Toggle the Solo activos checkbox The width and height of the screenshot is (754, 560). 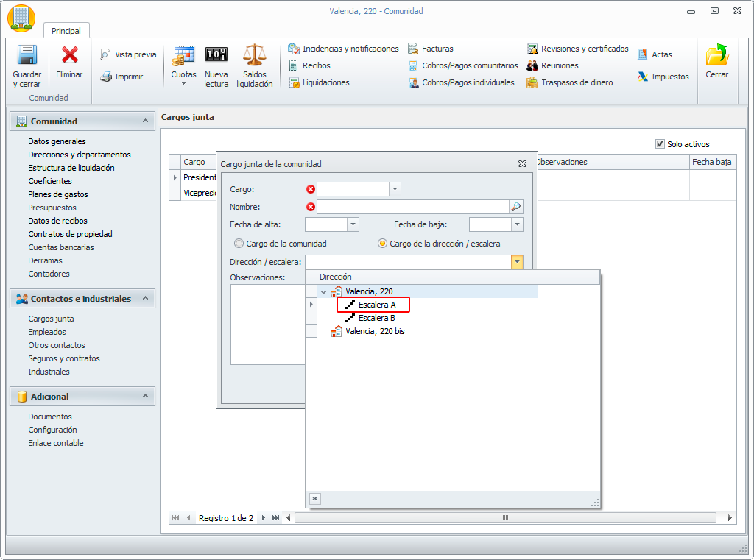pyautogui.click(x=660, y=143)
